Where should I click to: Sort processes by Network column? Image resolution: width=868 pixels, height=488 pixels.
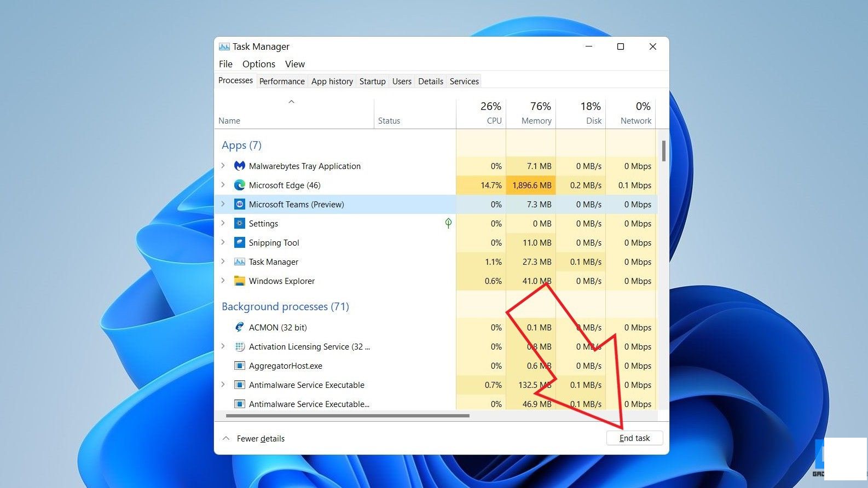pos(630,113)
